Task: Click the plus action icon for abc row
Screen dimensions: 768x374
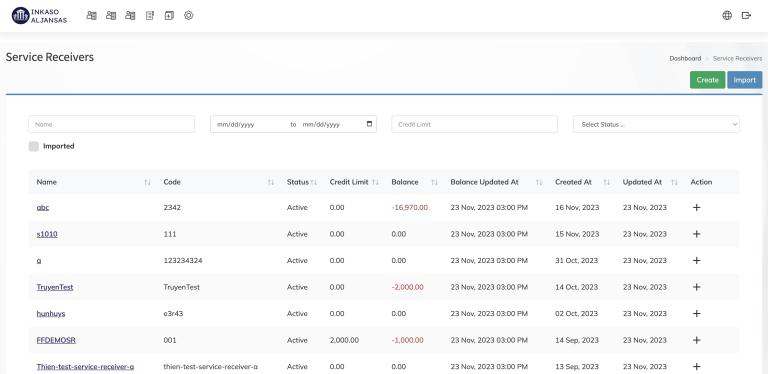Action: tap(696, 208)
